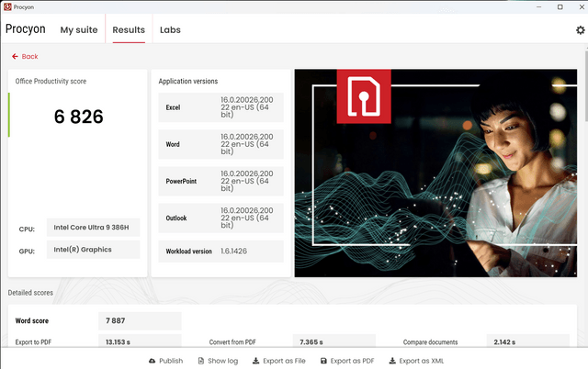This screenshot has height=369, width=588.
Task: Click the benchmark hero image
Action: [435, 173]
